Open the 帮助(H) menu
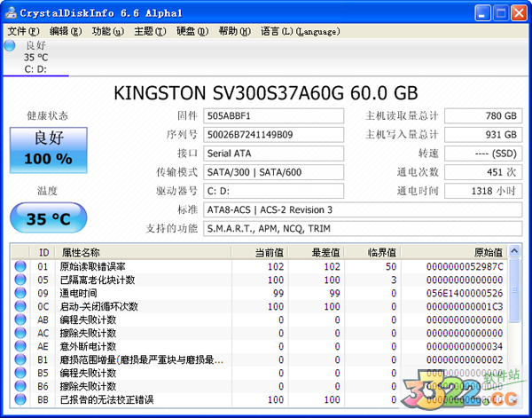The width and height of the screenshot is (532, 418). pyautogui.click(x=234, y=32)
